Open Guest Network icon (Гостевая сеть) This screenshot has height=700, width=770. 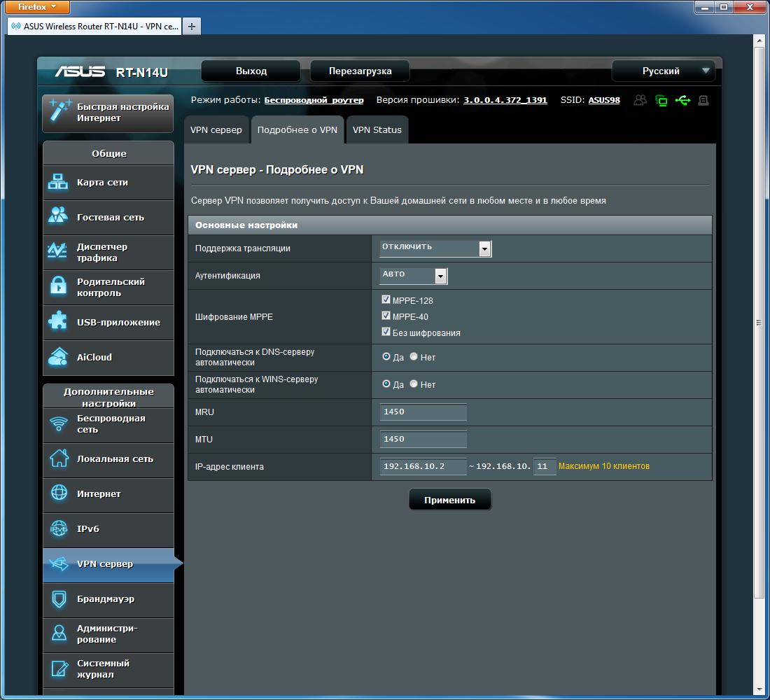coord(57,218)
